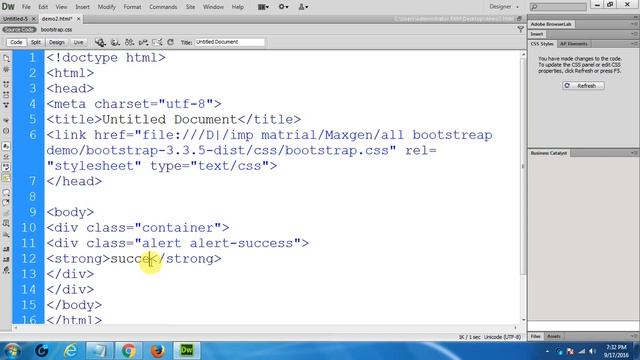This screenshot has width=640, height=360.
Task: Toggle Word Wrap in coding toolbar
Action: (x=6, y=167)
